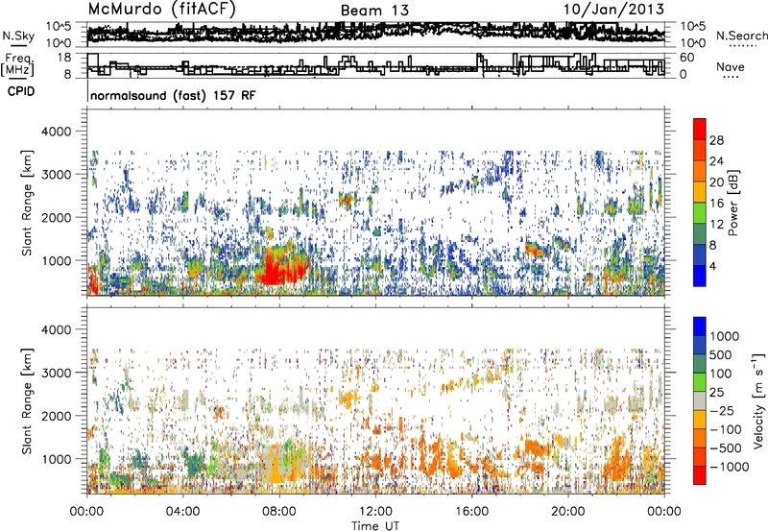Select the "N.Search" legend label
Viewport: 768px width, 532px height.
pos(741,36)
